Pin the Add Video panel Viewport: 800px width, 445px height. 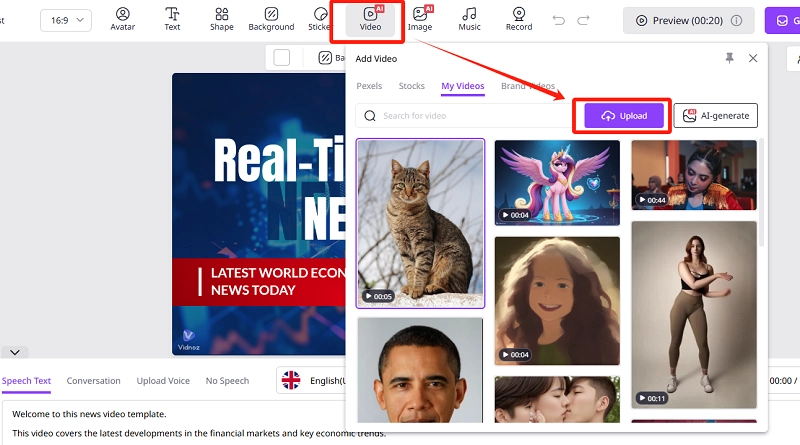click(x=730, y=58)
